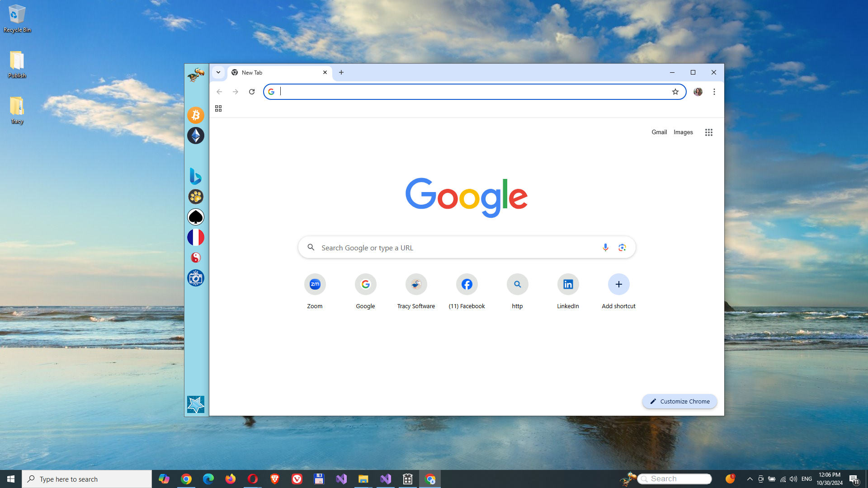The width and height of the screenshot is (868, 488).
Task: Open the Tracy Software shortcut tile
Action: [x=416, y=291]
